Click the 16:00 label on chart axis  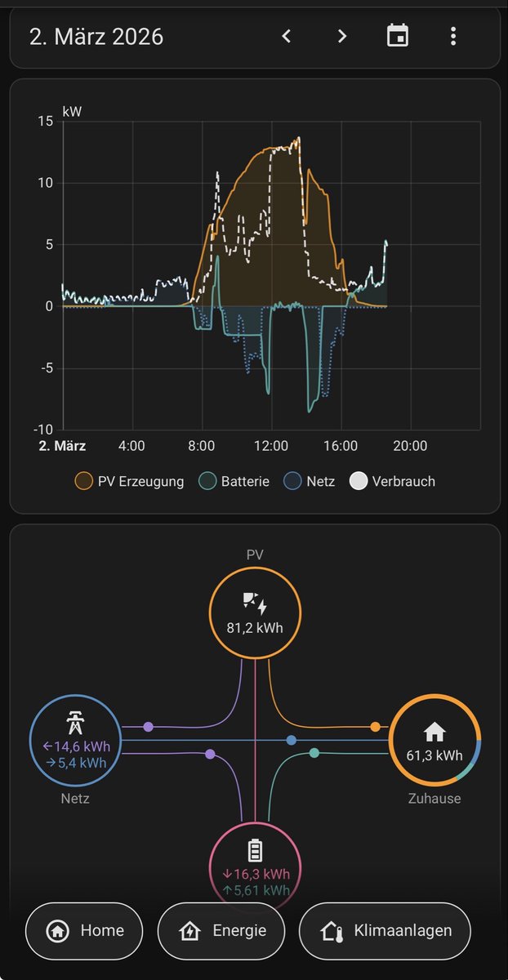[x=341, y=446]
